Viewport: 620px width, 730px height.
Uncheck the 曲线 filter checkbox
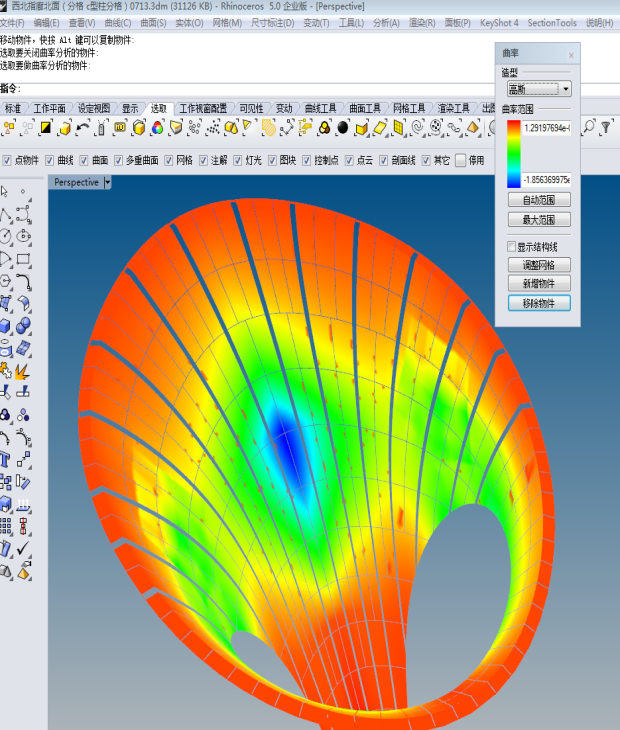[x=49, y=160]
